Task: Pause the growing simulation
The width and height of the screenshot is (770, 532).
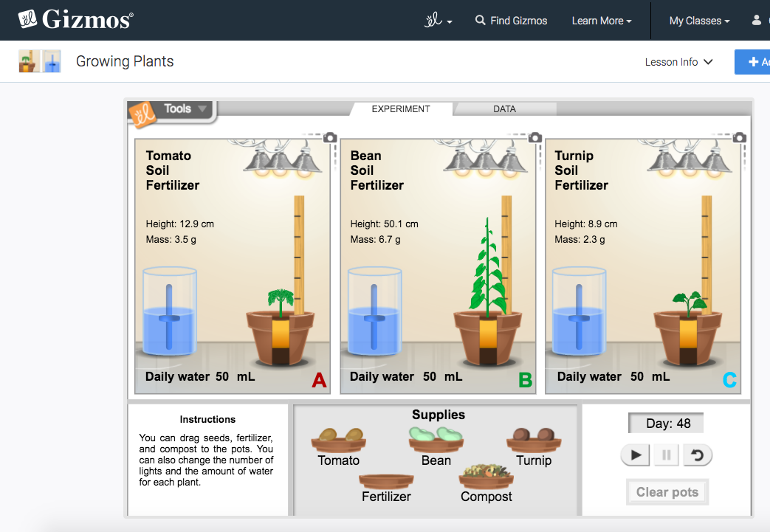Action: (665, 455)
